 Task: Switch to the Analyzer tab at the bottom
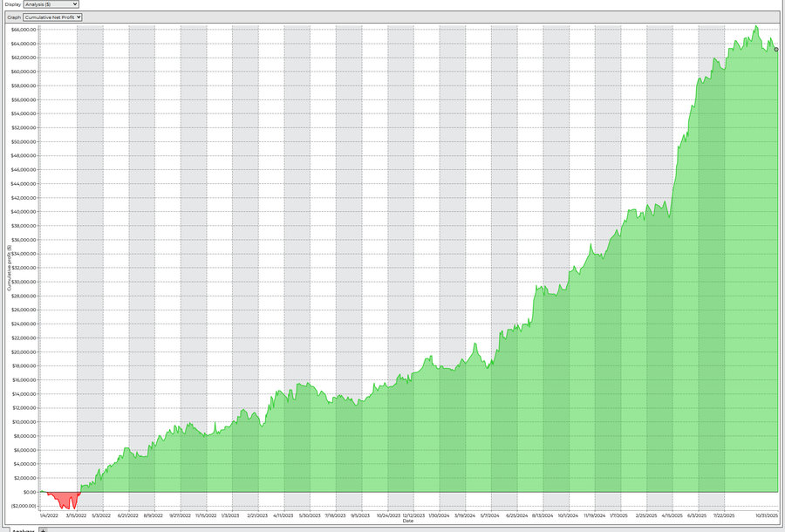[23, 530]
